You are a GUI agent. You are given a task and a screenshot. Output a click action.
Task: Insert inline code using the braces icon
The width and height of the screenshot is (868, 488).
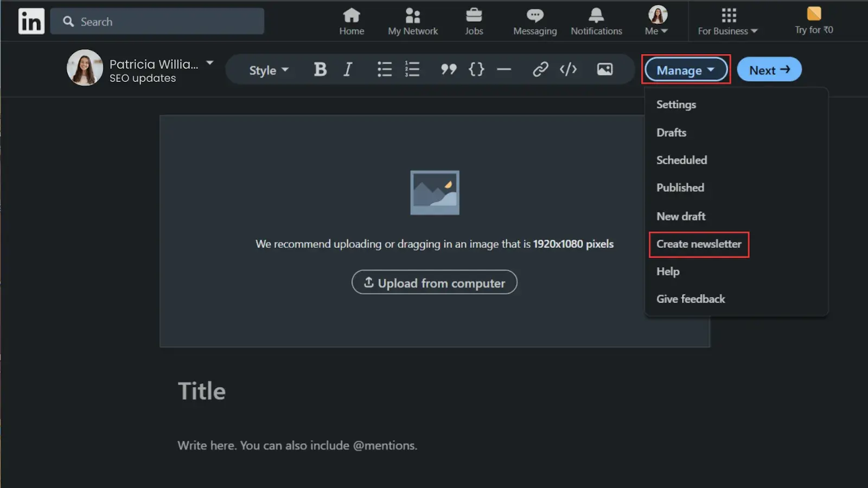click(x=476, y=69)
